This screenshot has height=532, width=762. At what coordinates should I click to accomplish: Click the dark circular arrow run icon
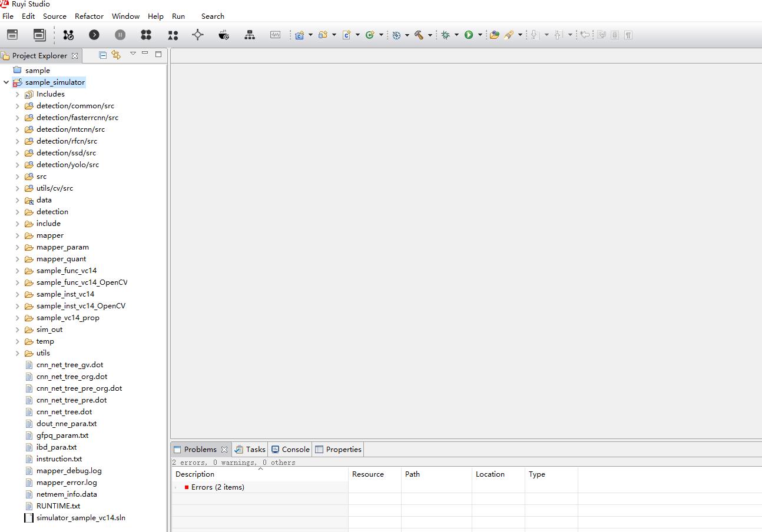click(94, 35)
